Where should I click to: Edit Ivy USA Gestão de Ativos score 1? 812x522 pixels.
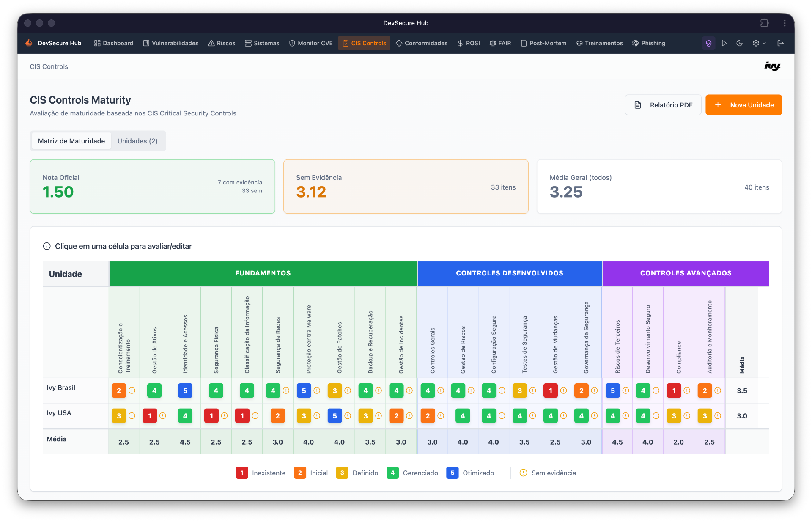150,416
